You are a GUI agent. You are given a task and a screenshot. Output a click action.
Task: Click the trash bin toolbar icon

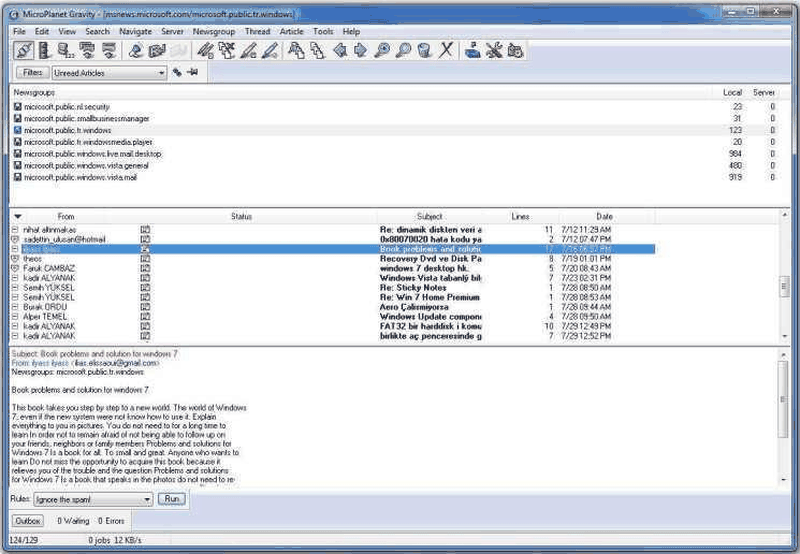[424, 51]
